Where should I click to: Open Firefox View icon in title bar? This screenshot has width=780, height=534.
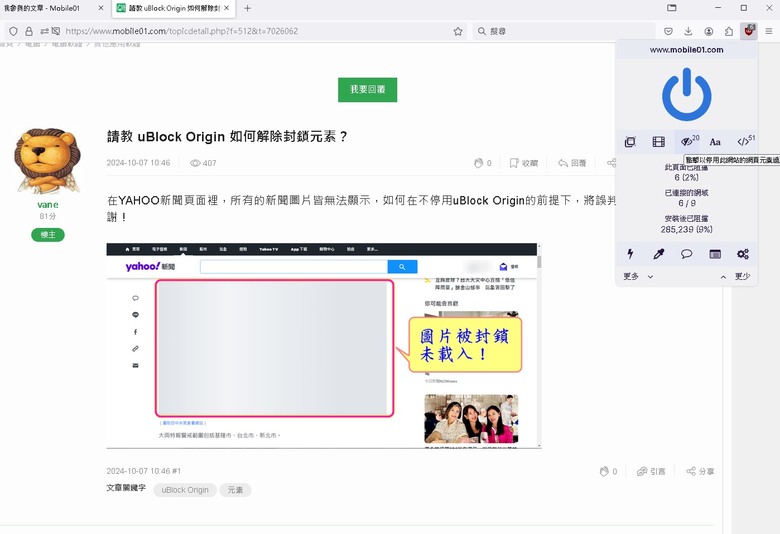[x=672, y=8]
